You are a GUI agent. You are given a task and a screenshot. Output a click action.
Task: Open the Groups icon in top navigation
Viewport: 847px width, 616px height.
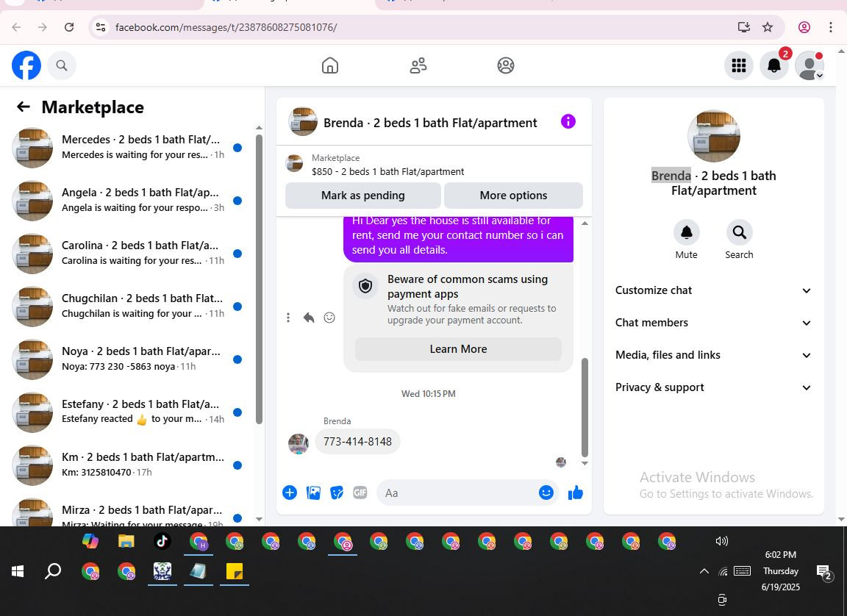pyautogui.click(x=506, y=65)
